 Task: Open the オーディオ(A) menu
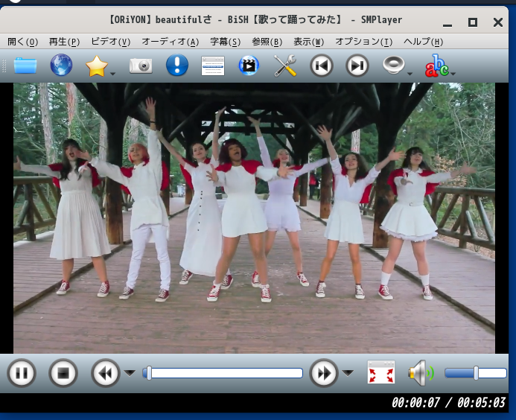170,42
